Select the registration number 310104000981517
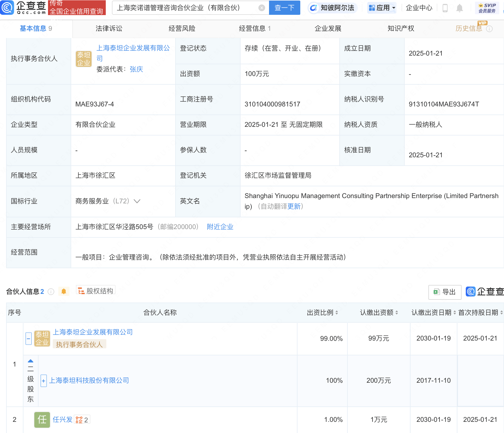This screenshot has height=433, width=504. [272, 104]
